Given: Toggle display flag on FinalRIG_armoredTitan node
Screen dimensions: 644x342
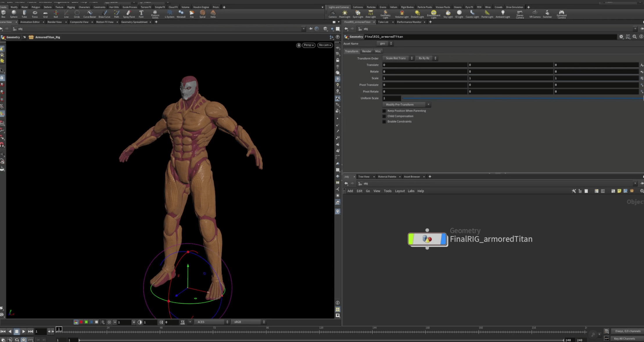Looking at the screenshot, I should click(443, 239).
